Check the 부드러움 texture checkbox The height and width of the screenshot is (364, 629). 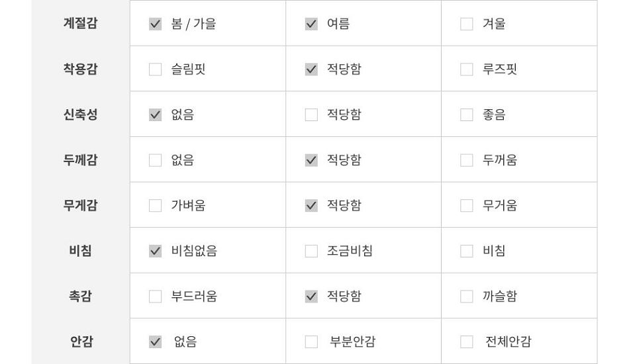click(155, 296)
